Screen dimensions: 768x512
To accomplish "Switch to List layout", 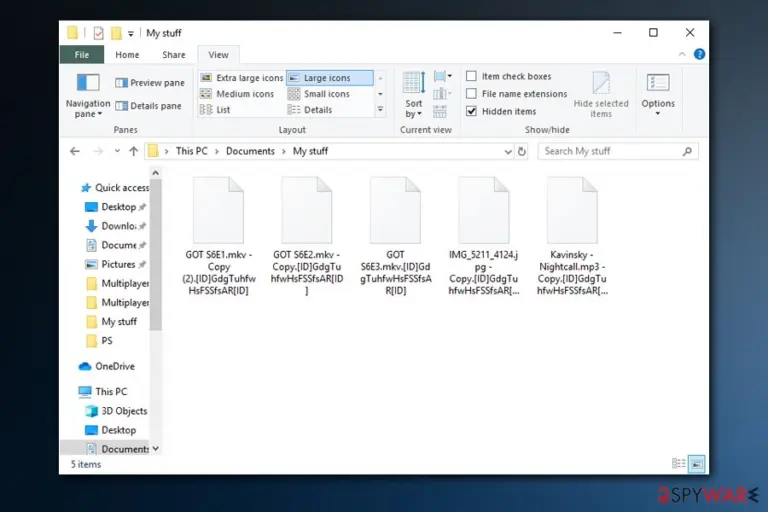I will pyautogui.click(x=215, y=110).
